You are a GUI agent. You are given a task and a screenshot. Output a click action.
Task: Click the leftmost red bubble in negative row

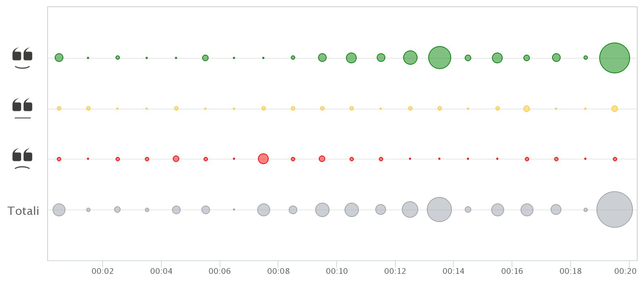pos(59,159)
